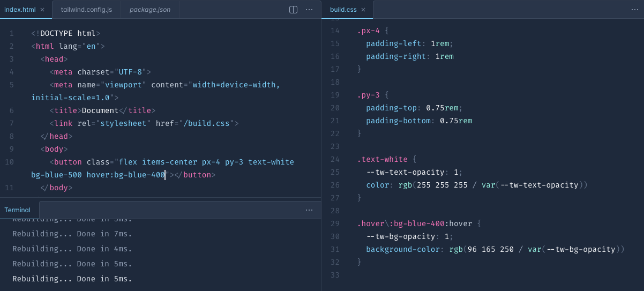Open the left editor more options menu
Screen dimensions: 644x291
[309, 10]
